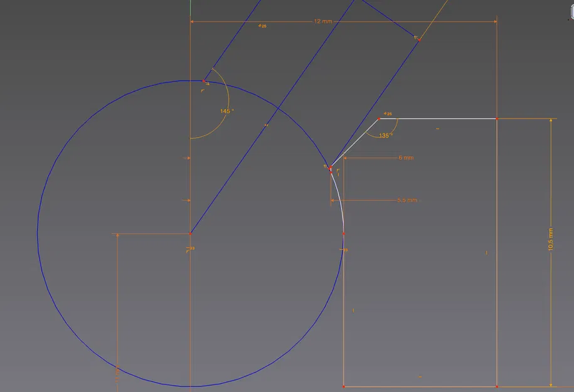574x392 pixels.
Task: Select the vertical 10.5 mm dimension label
Action: [550, 240]
